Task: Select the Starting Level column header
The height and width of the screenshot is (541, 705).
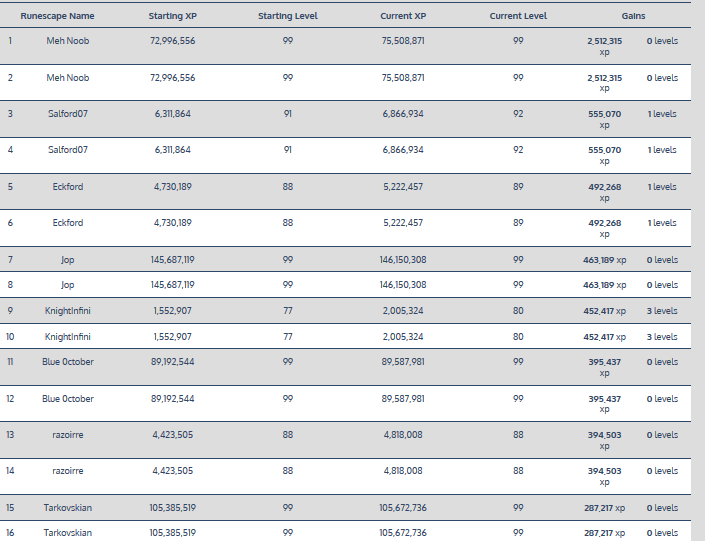Action: click(288, 17)
